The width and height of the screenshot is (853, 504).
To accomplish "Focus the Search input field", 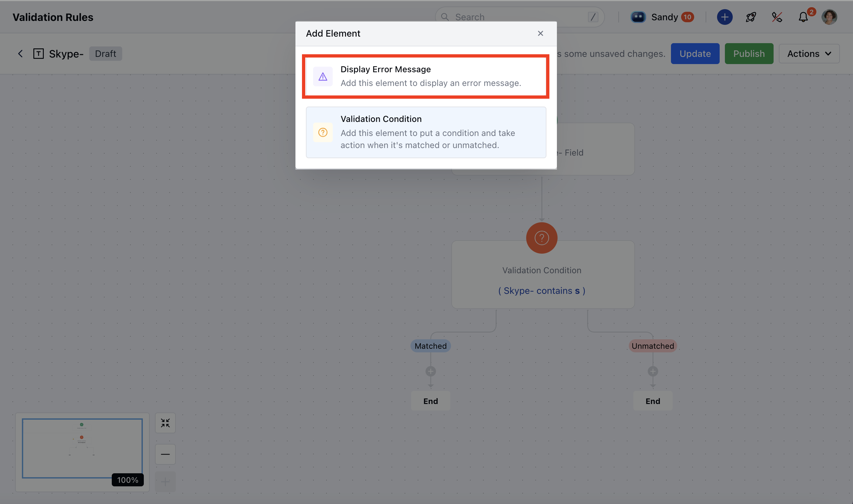I will (x=520, y=17).
